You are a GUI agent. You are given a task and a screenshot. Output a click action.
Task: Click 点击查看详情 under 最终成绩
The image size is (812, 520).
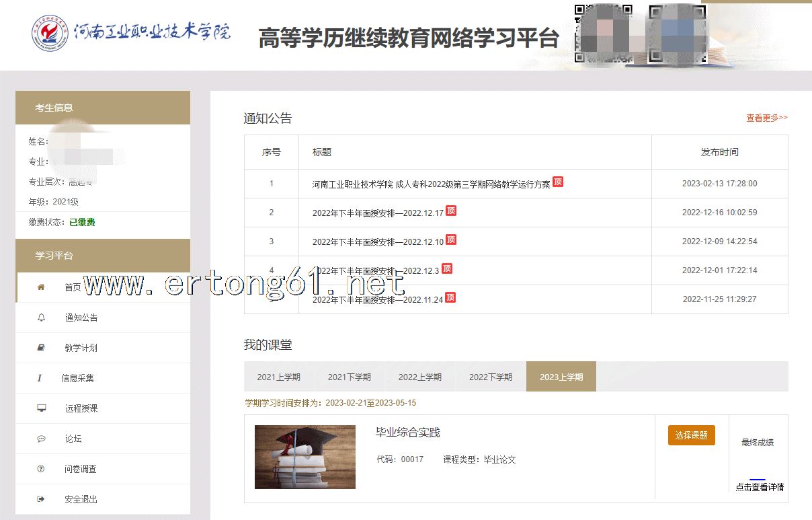point(759,487)
